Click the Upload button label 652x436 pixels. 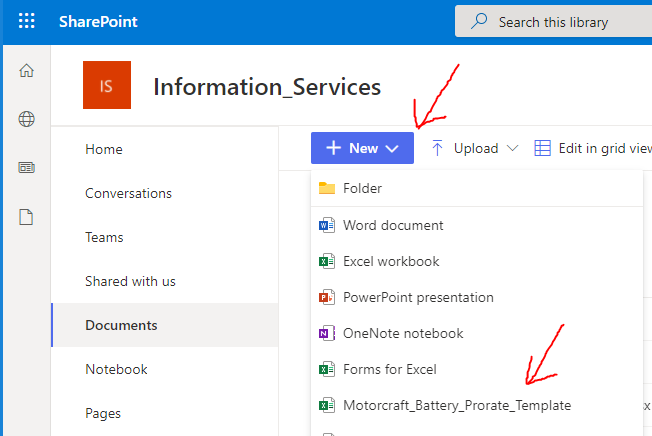pos(476,148)
